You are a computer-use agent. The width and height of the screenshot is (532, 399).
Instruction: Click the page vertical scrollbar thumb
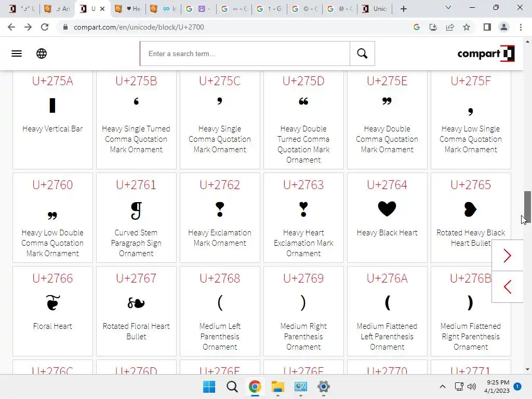click(x=527, y=207)
